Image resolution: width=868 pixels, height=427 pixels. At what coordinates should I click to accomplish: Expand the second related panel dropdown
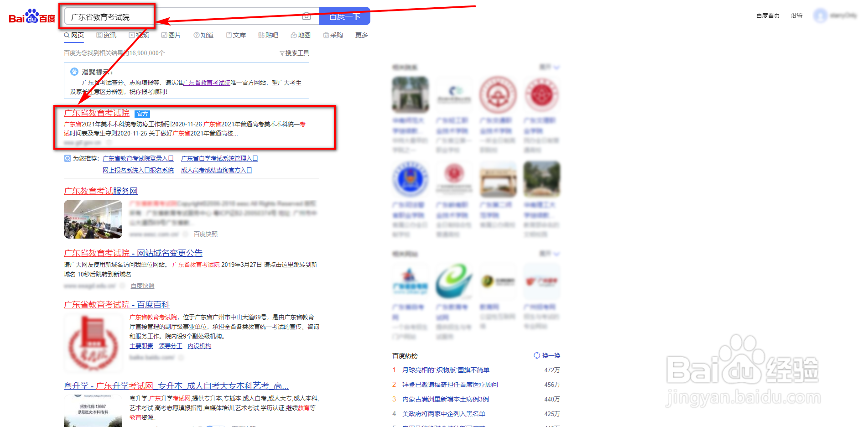pyautogui.click(x=550, y=253)
